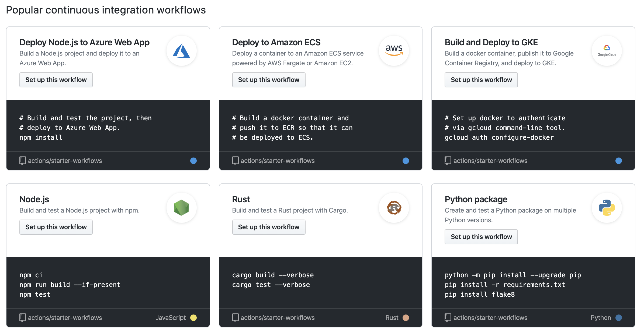Screen dimensions: 644x335
Task: Set up the GKE deploy workflow
Action: coord(481,80)
